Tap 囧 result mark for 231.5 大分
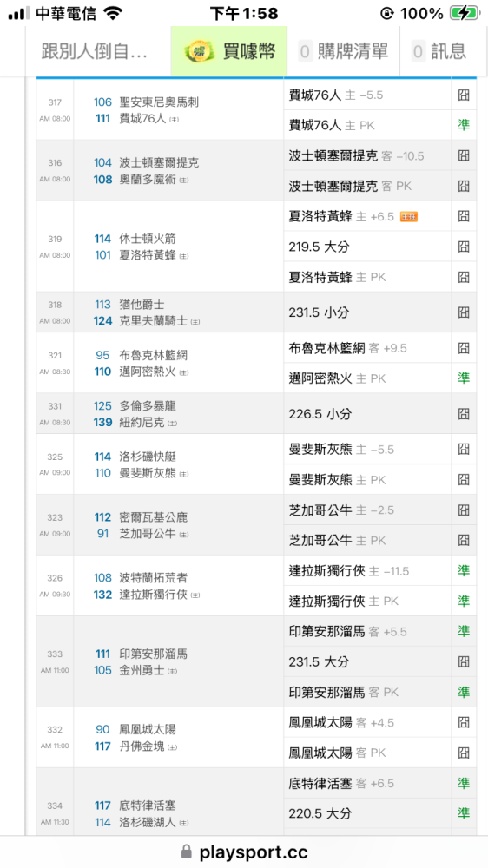 tap(464, 661)
